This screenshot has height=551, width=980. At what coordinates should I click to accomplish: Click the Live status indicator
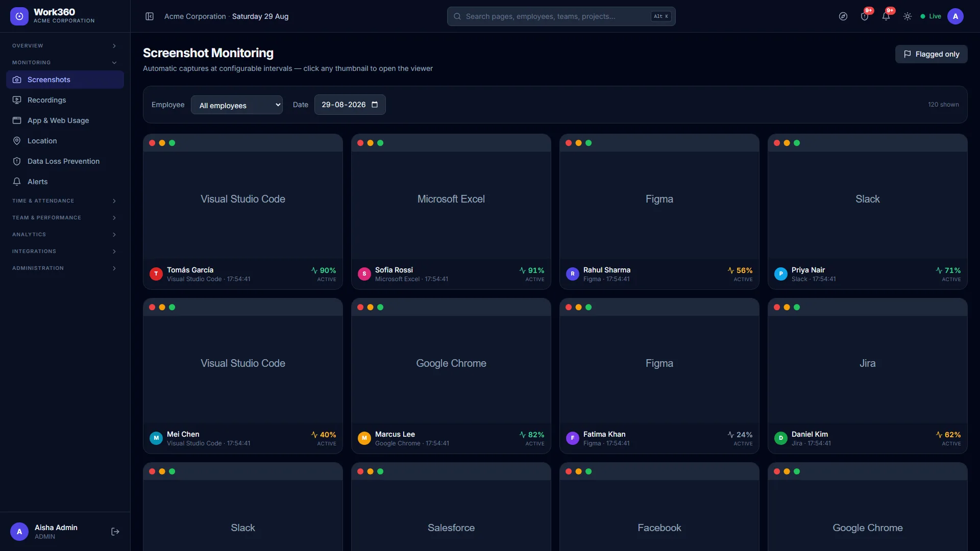931,16
